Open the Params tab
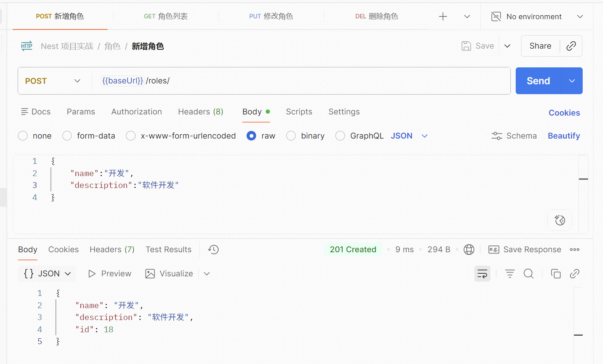 pyautogui.click(x=81, y=112)
